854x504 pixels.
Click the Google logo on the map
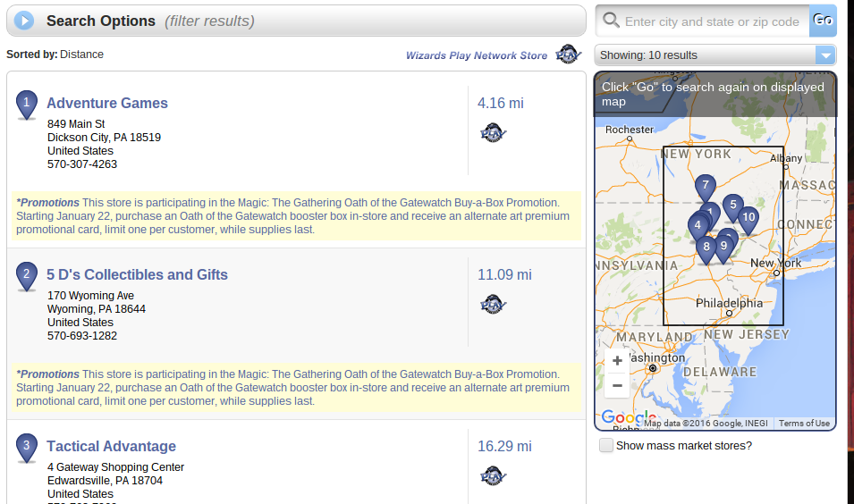pos(628,418)
